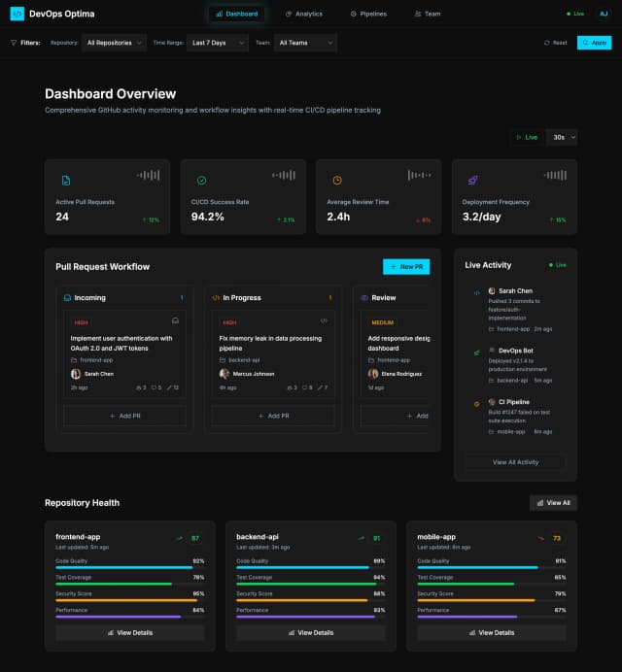This screenshot has width=622, height=672.
Task: Open the All Repositories dropdown
Action: (115, 43)
